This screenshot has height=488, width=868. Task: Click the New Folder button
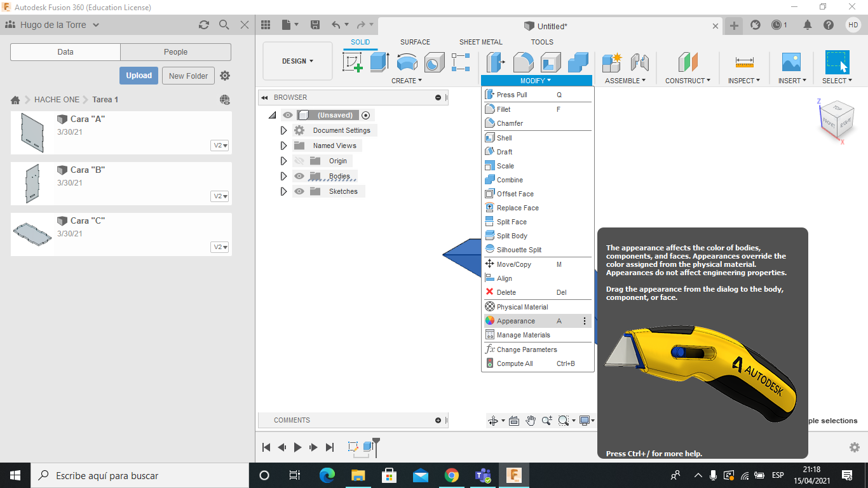pos(189,76)
